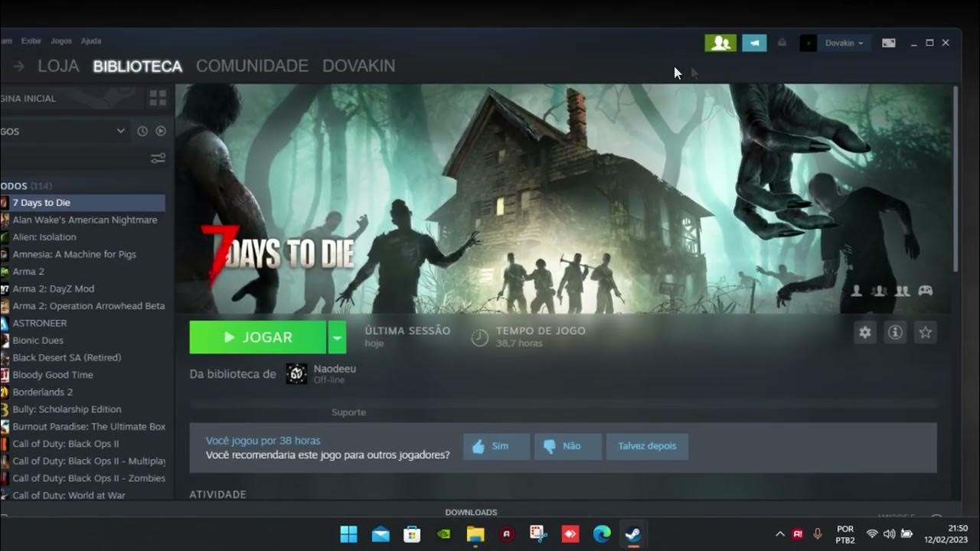Click the single-player icon on banner
980x551 pixels.
point(857,291)
